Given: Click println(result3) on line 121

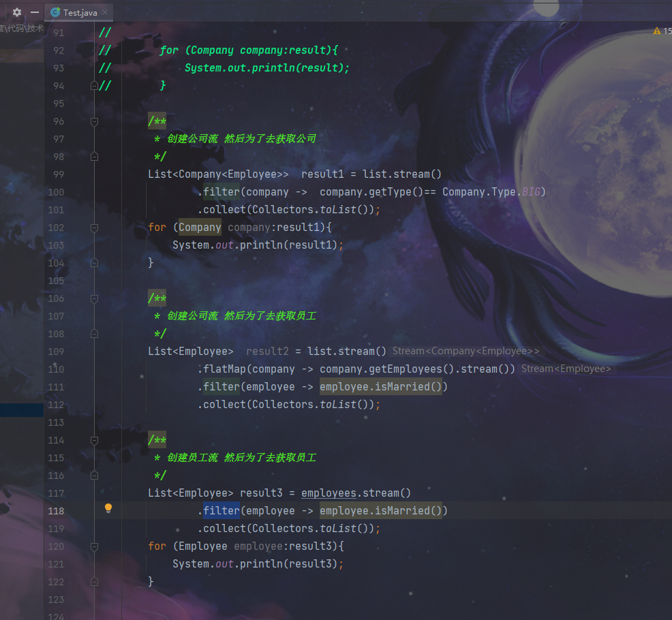Looking at the screenshot, I should (x=289, y=564).
